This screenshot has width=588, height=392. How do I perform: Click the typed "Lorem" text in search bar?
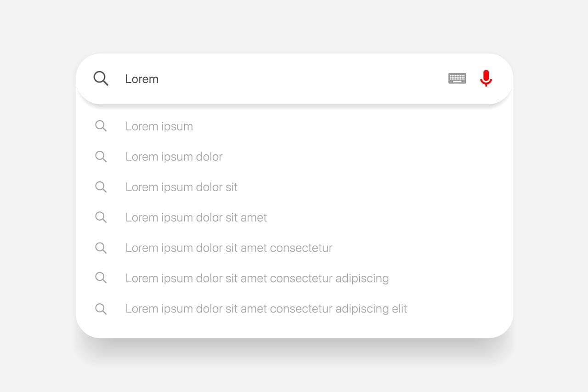[141, 79]
